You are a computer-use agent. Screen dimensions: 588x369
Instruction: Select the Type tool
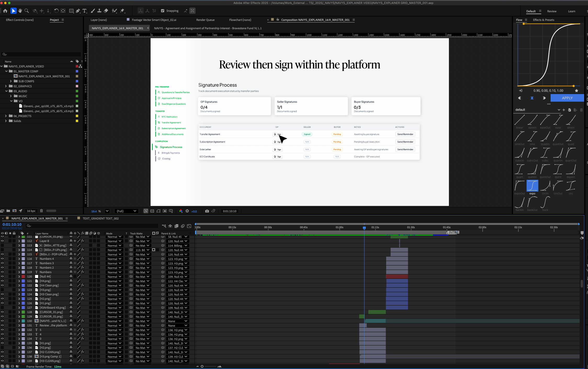click(x=84, y=11)
